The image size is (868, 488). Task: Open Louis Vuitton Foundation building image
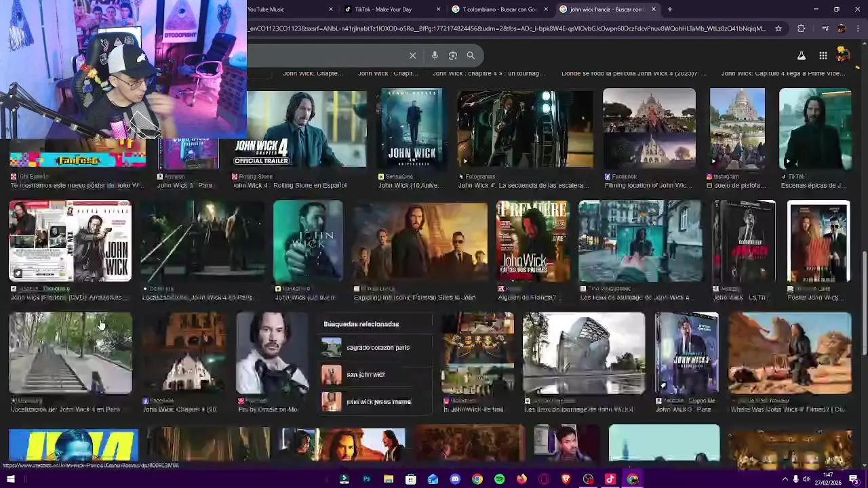(x=584, y=352)
